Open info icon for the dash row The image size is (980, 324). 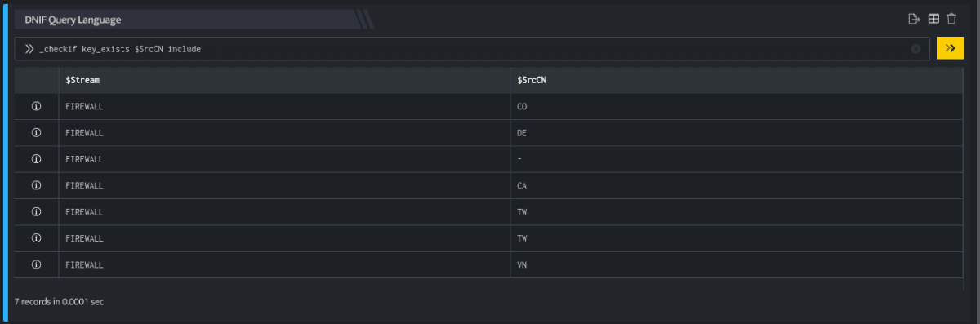click(x=36, y=159)
